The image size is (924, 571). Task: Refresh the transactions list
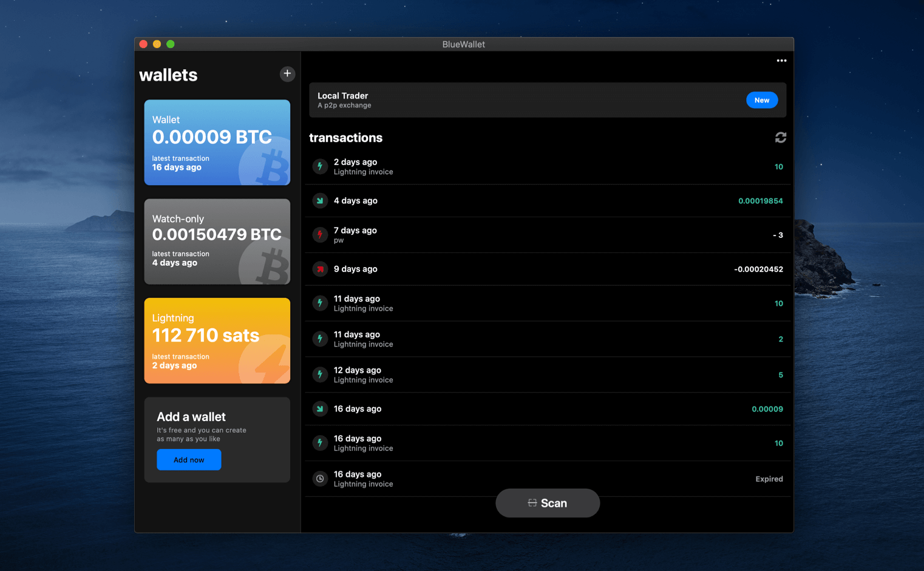point(781,138)
